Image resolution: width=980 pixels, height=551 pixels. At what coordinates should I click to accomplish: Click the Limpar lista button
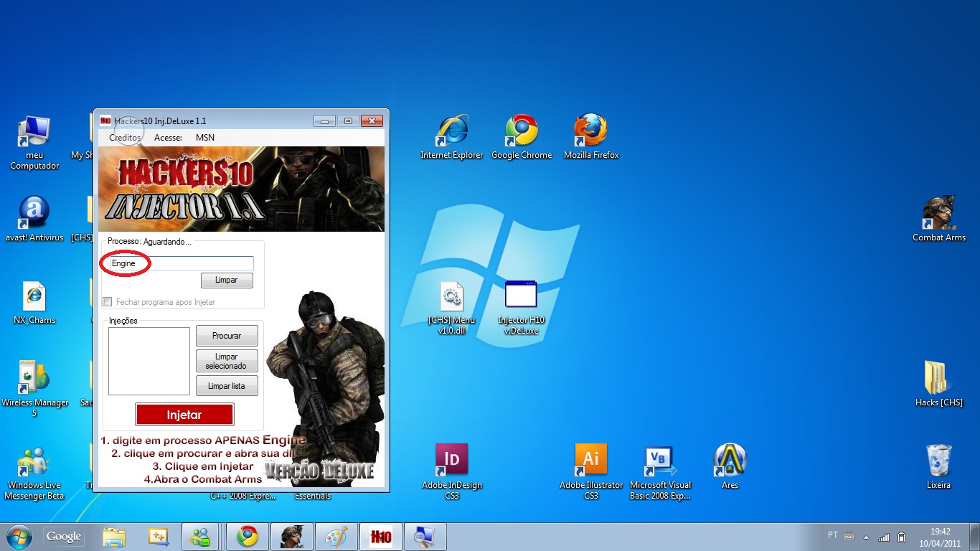point(227,386)
